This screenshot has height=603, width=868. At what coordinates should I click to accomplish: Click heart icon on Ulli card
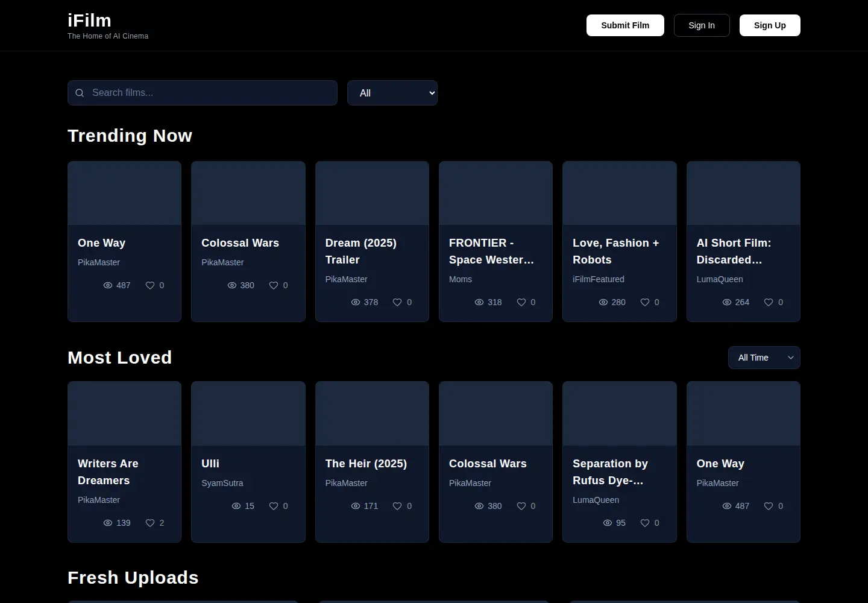coord(274,506)
